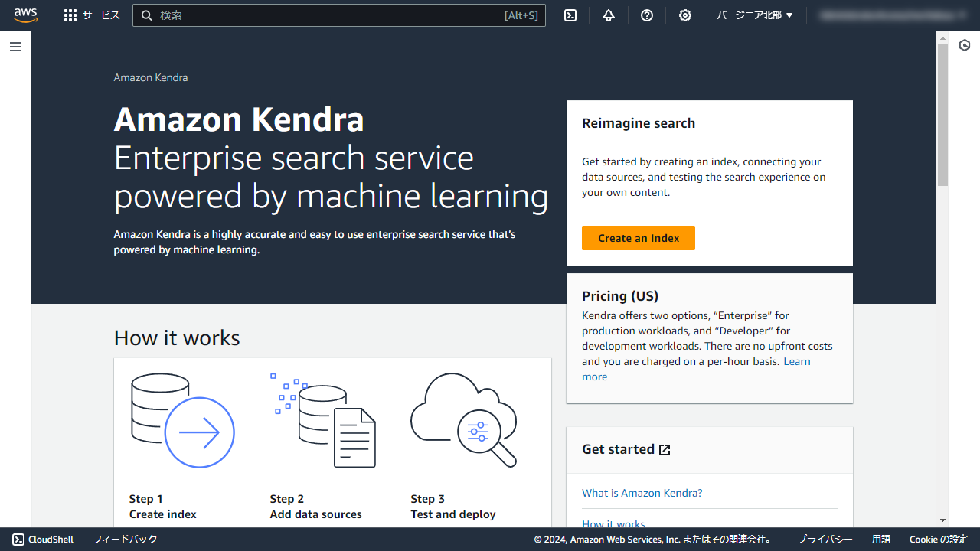This screenshot has width=980, height=551.
Task: Click the Step 2 Add data sources label
Action: tap(316, 507)
